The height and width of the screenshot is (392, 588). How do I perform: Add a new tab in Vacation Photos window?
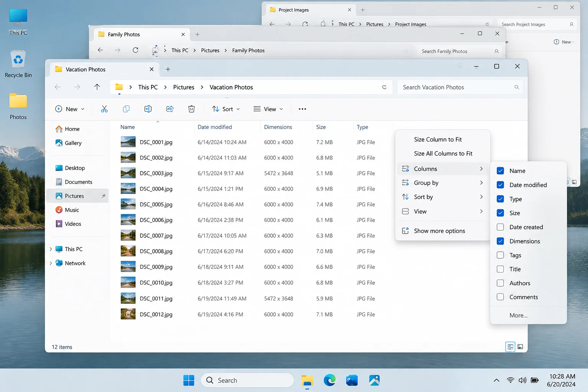coord(168,69)
